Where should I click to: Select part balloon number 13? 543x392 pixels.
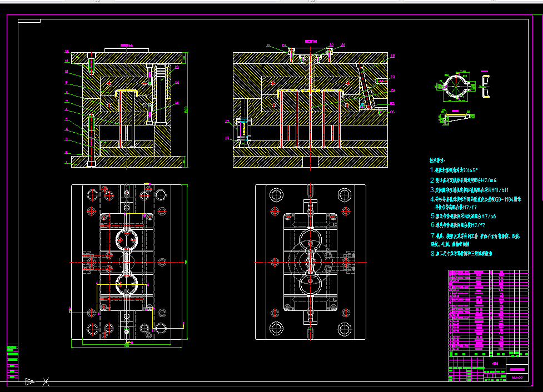pyautogui.click(x=177, y=67)
